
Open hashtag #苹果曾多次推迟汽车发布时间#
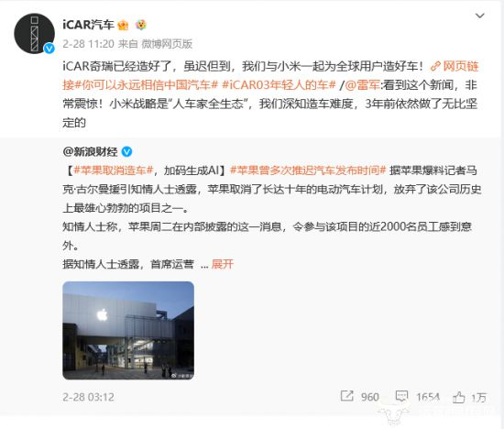pyautogui.click(x=308, y=170)
